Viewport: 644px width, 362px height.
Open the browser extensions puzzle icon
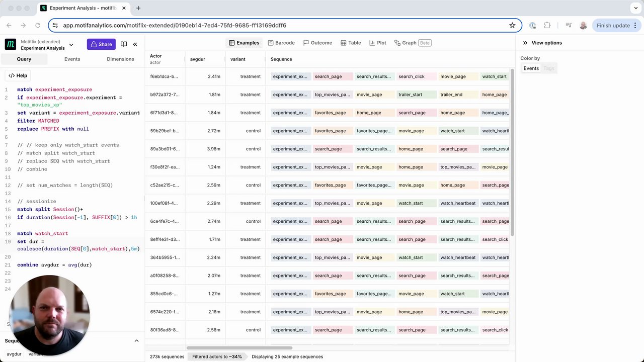pyautogui.click(x=547, y=25)
